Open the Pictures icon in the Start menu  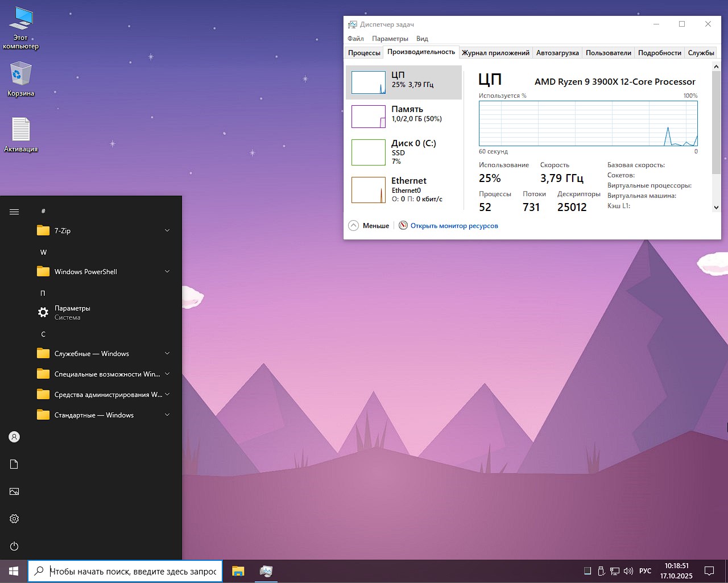[x=14, y=491]
